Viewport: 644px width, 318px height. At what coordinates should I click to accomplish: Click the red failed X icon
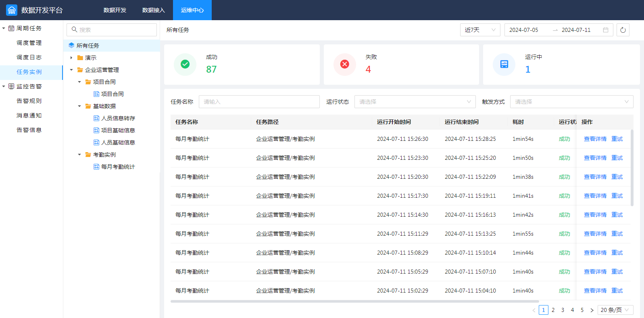pyautogui.click(x=345, y=64)
